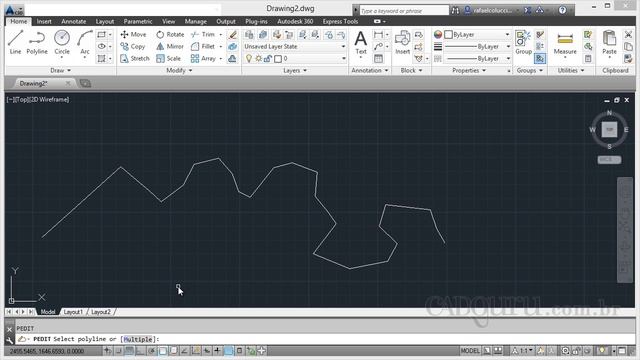640x360 pixels.
Task: Expand the Properties panel
Action: (x=469, y=71)
